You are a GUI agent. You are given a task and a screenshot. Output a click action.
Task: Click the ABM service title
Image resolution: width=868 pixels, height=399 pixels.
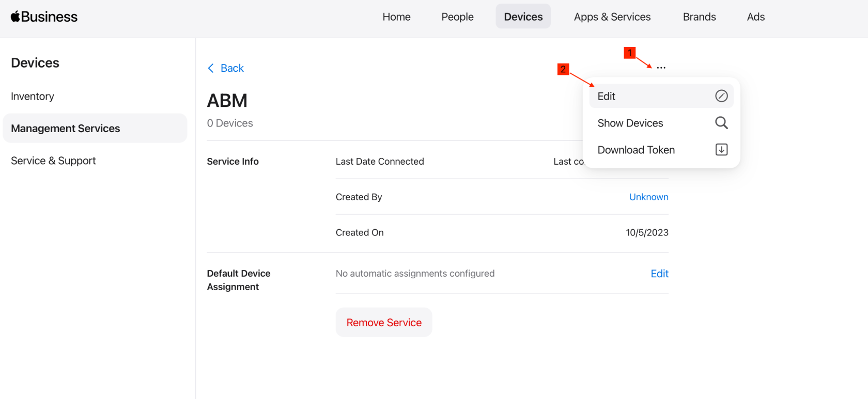click(x=227, y=101)
